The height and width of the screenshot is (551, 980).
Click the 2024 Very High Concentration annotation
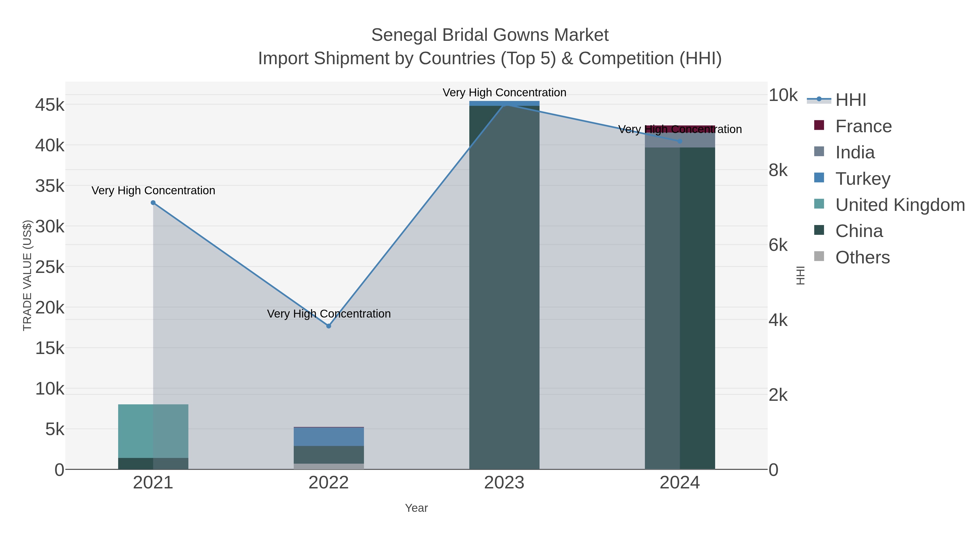pos(680,129)
